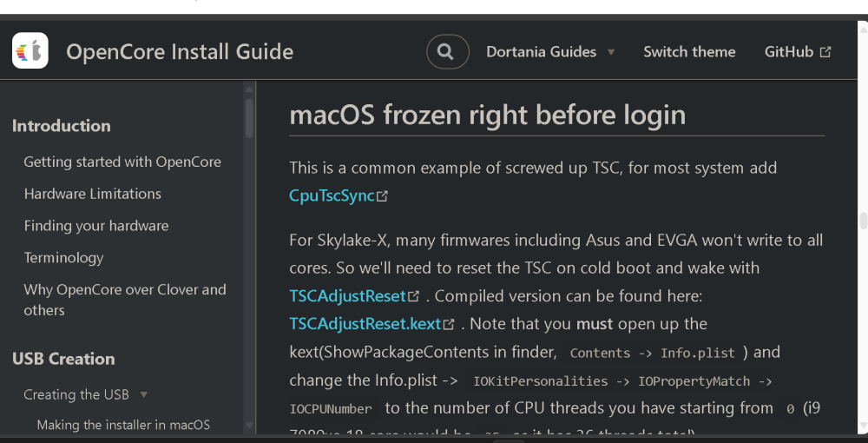Click external-link icon beside GitHub

825,52
